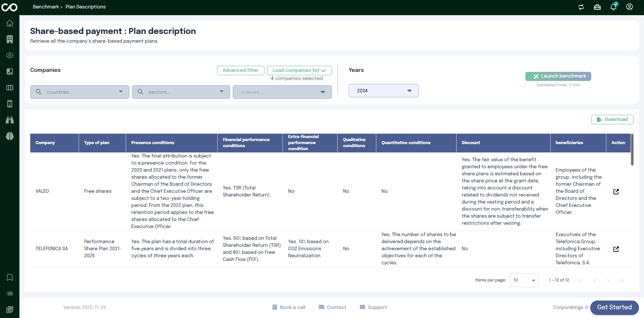Open the items per page dropdown
Viewport: 644px width, 318px height.
click(524, 280)
